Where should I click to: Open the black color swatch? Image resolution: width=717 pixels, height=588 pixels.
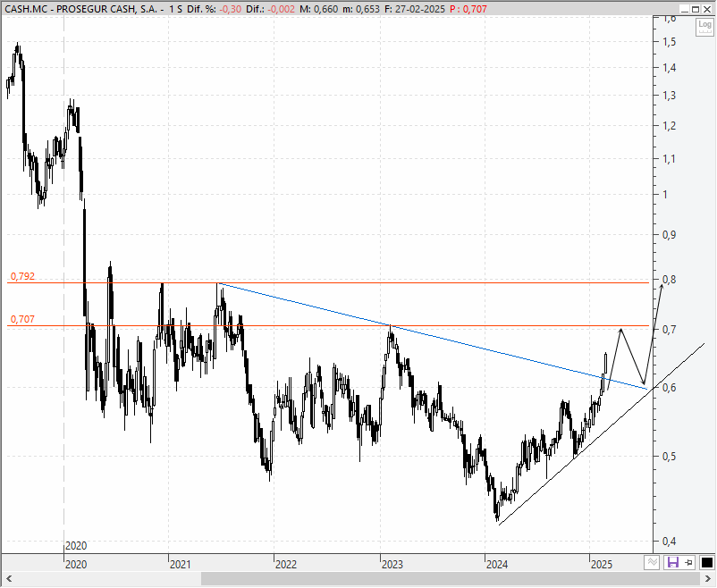pyautogui.click(x=707, y=563)
